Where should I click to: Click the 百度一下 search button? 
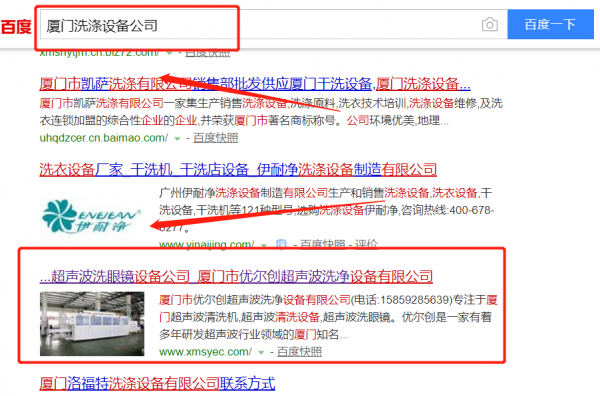(550, 24)
